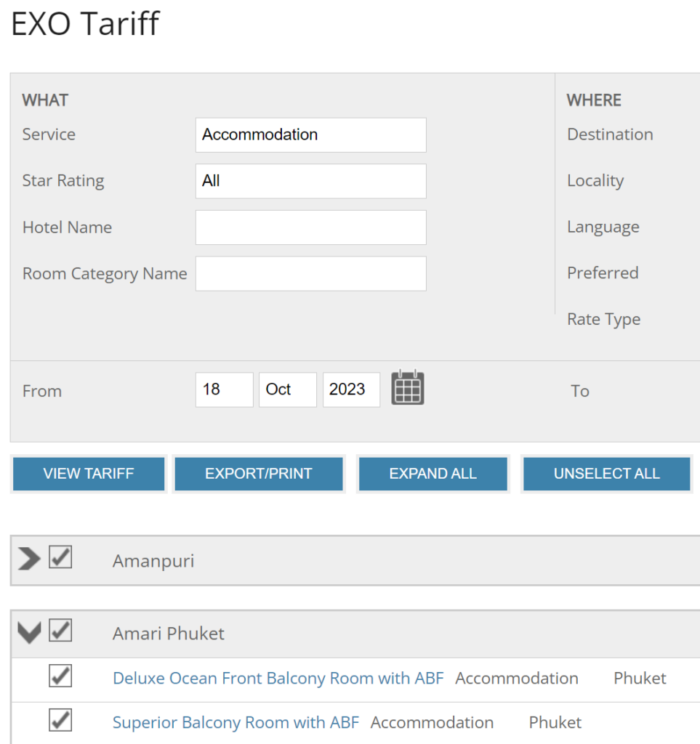
Task: Uncheck the Amanpuri checkbox
Action: click(x=60, y=557)
